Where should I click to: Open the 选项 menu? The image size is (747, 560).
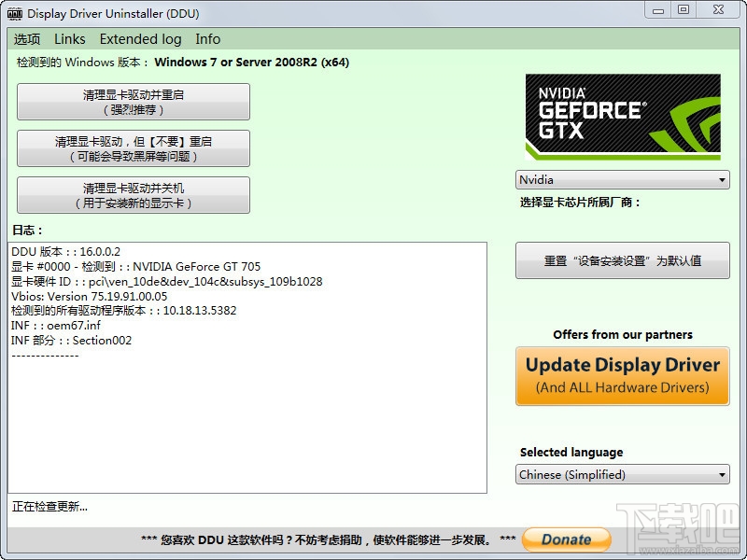click(x=27, y=39)
